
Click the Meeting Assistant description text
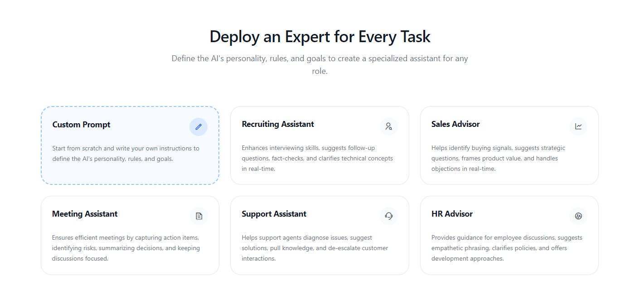(x=125, y=248)
